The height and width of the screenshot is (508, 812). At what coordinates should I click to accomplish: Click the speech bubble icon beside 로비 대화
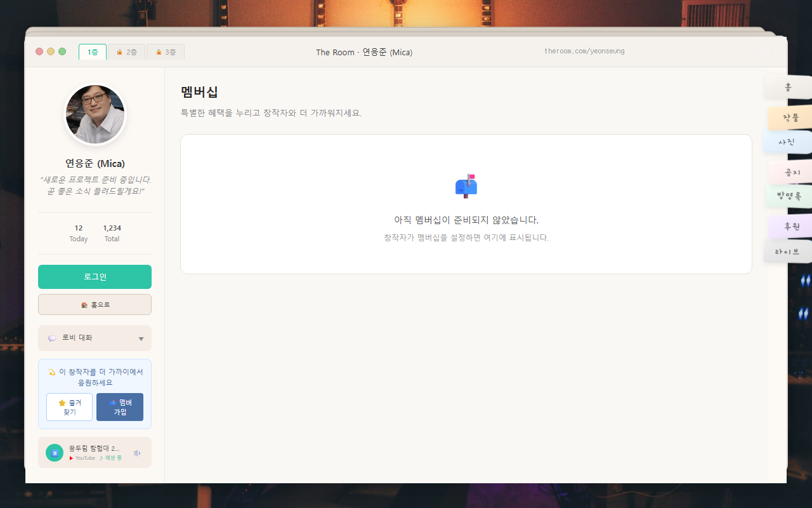click(x=52, y=338)
